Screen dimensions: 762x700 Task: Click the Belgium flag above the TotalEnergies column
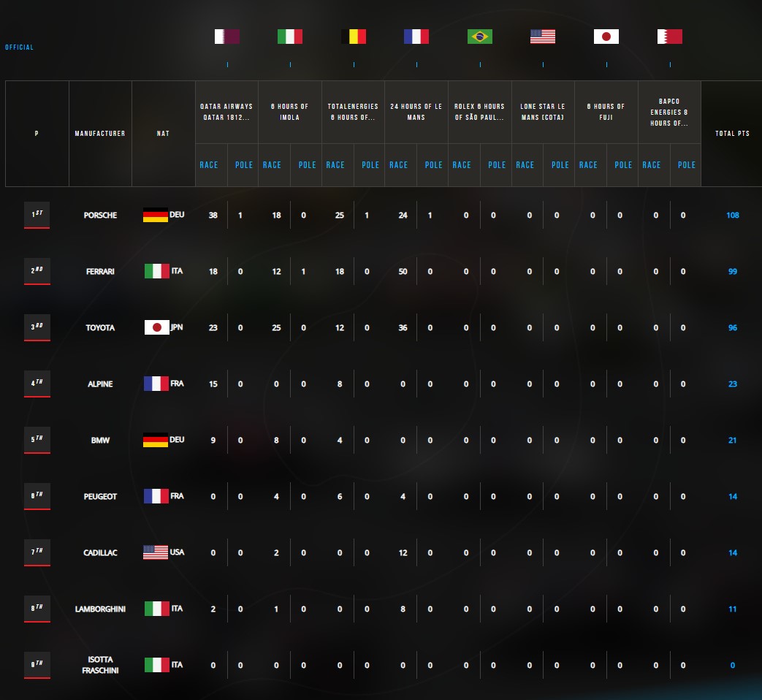pyautogui.click(x=354, y=37)
